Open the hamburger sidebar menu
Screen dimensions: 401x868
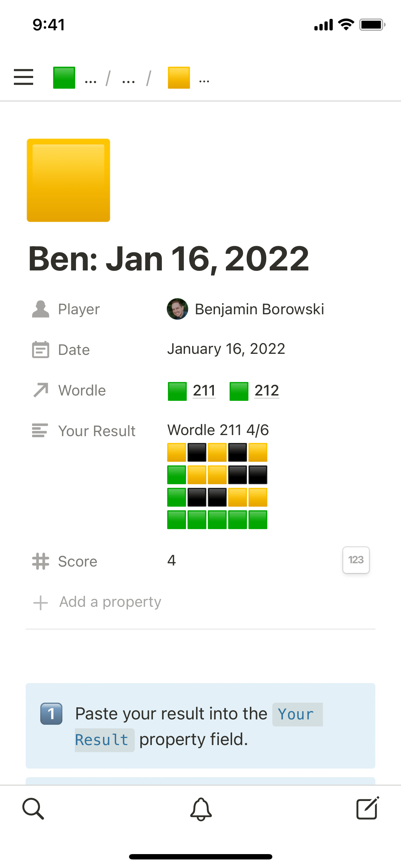tap(24, 77)
